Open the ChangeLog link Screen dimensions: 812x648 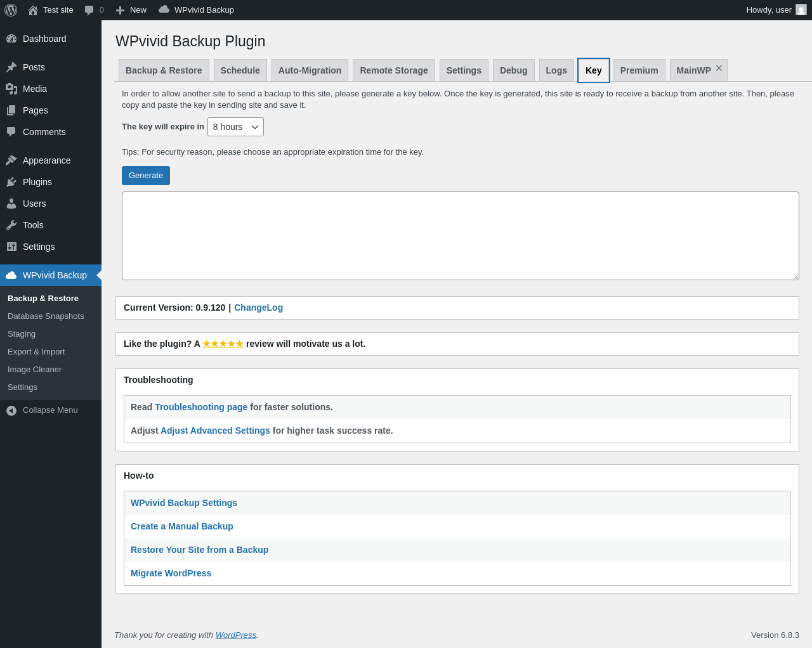click(258, 308)
